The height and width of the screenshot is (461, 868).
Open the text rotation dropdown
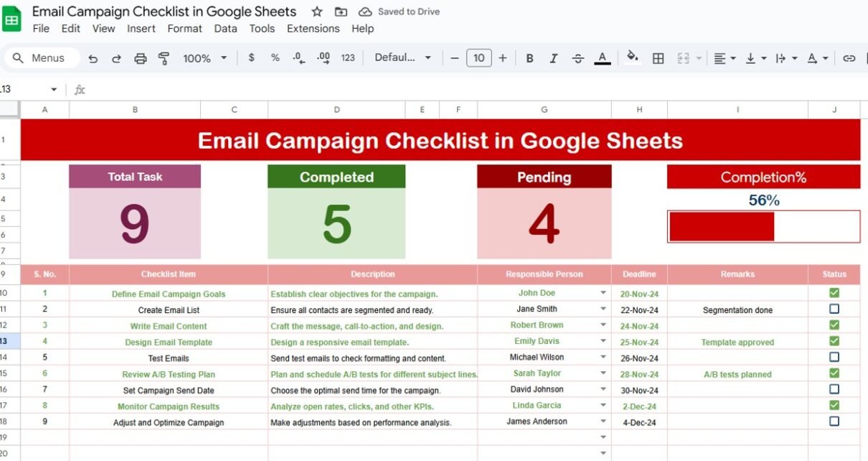(817, 58)
